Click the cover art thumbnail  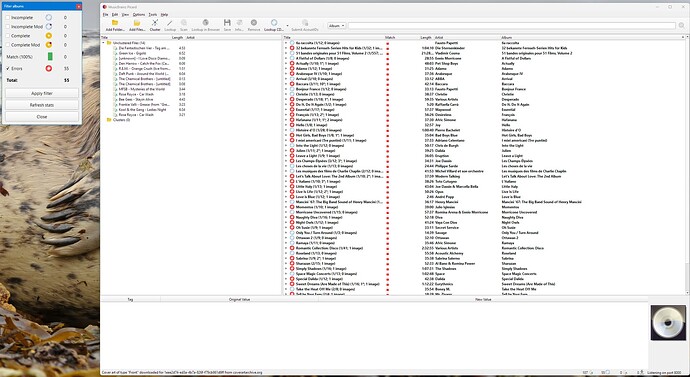coord(668,322)
